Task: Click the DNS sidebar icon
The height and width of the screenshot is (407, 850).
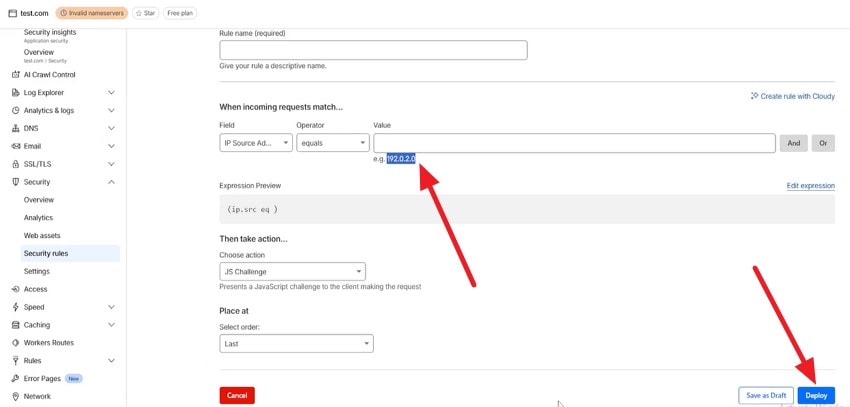Action: (15, 128)
